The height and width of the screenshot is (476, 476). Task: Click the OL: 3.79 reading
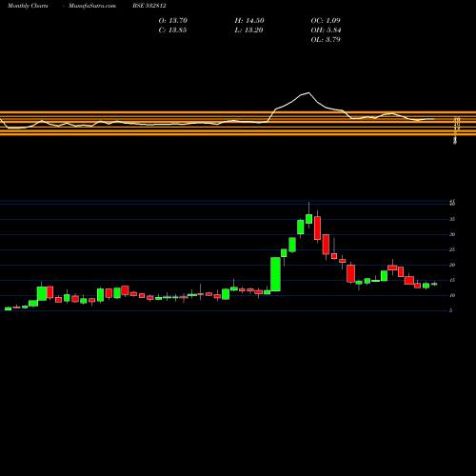coord(326,40)
